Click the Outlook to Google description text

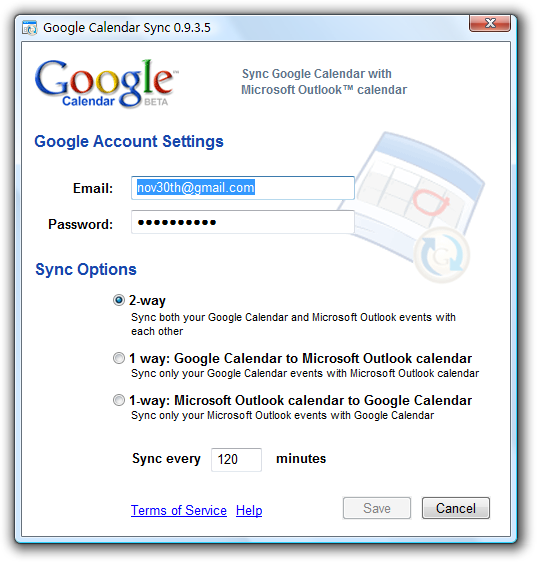click(x=282, y=415)
